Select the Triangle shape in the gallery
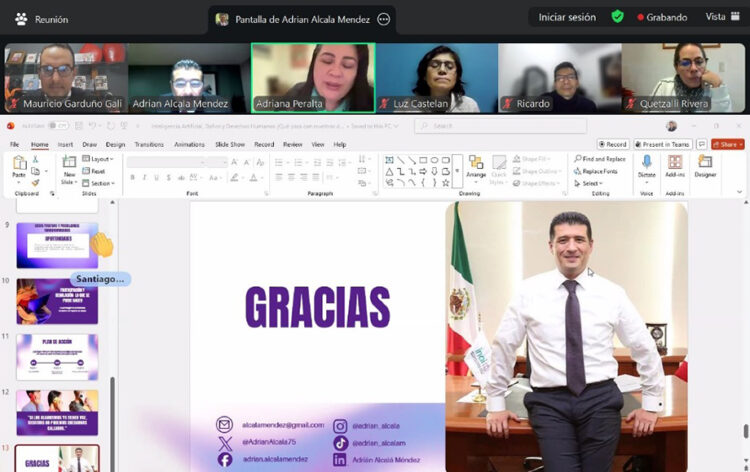 pyautogui.click(x=389, y=171)
